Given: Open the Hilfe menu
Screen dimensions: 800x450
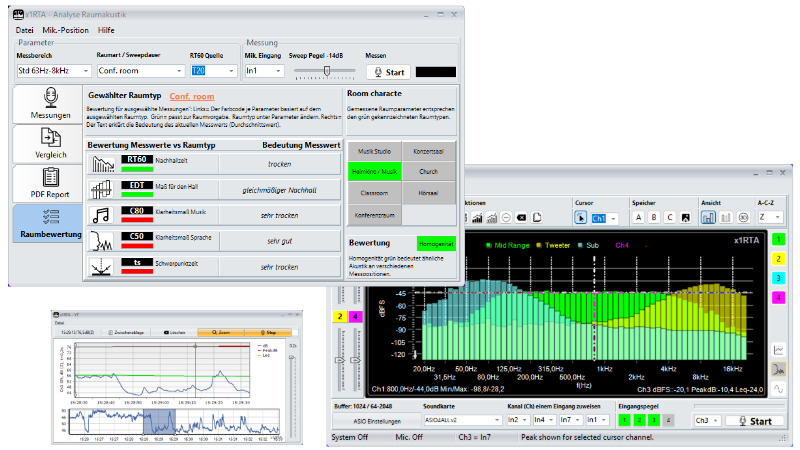Looking at the screenshot, I should [106, 30].
